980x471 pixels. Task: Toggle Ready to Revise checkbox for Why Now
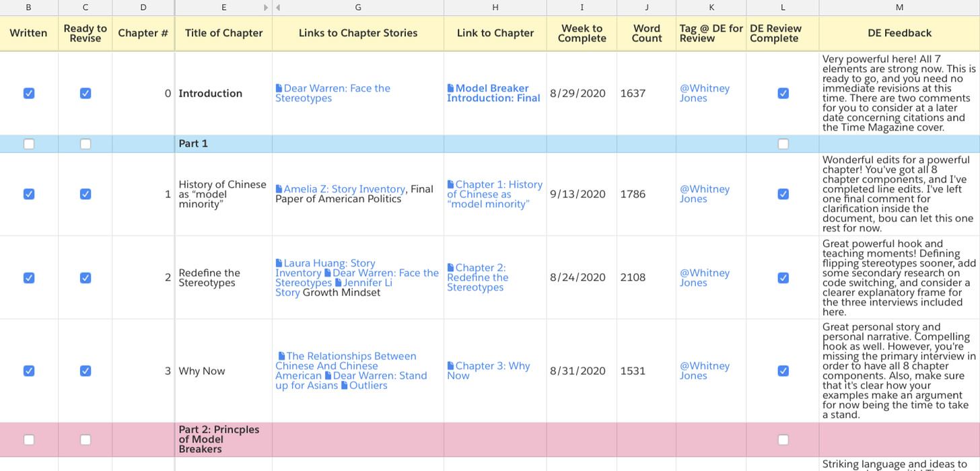point(85,371)
